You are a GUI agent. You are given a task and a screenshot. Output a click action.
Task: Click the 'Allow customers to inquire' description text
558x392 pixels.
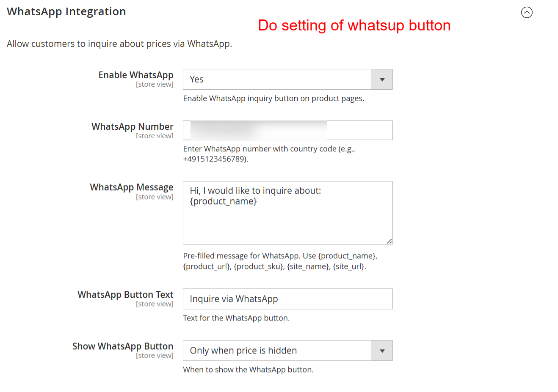click(x=119, y=44)
